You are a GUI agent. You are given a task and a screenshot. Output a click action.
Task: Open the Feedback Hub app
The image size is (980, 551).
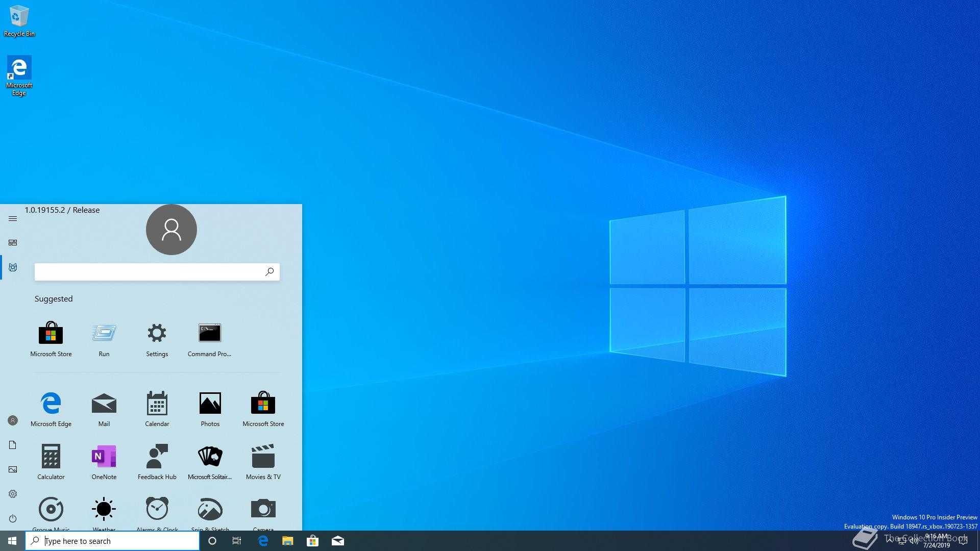click(x=157, y=462)
